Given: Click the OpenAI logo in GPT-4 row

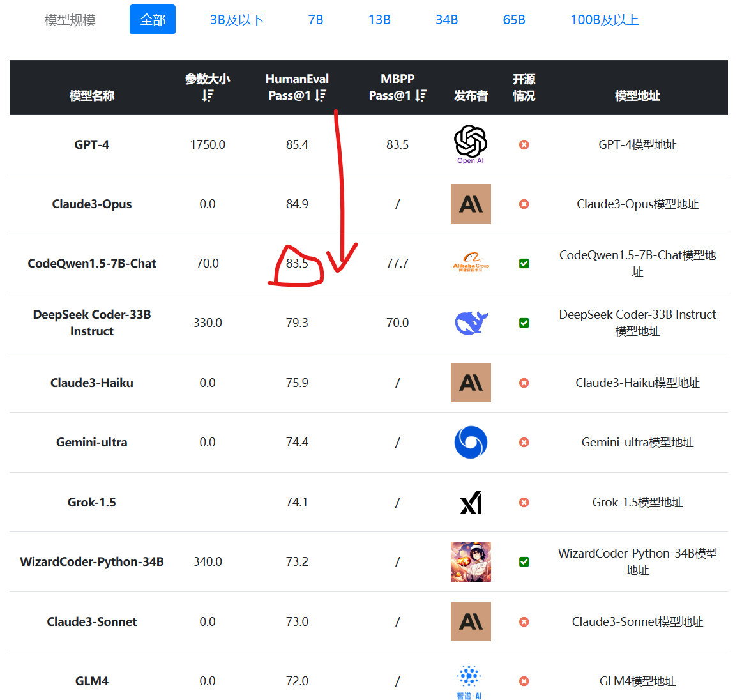Looking at the screenshot, I should [471, 144].
